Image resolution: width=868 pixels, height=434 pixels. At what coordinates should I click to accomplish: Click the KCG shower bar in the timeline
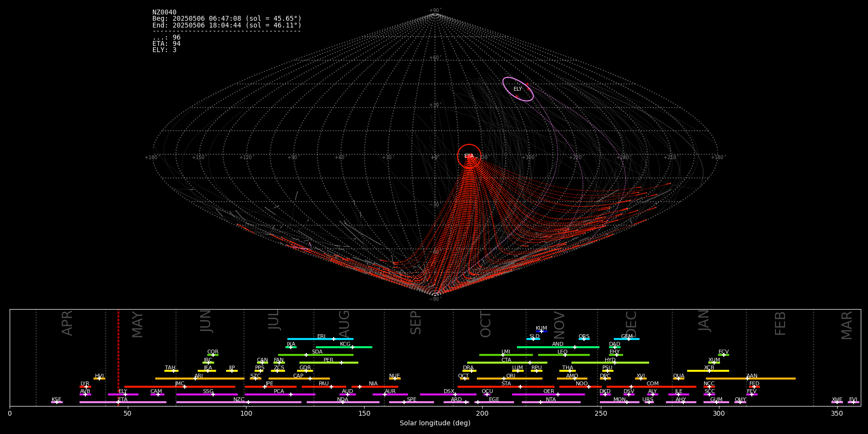tap(344, 347)
